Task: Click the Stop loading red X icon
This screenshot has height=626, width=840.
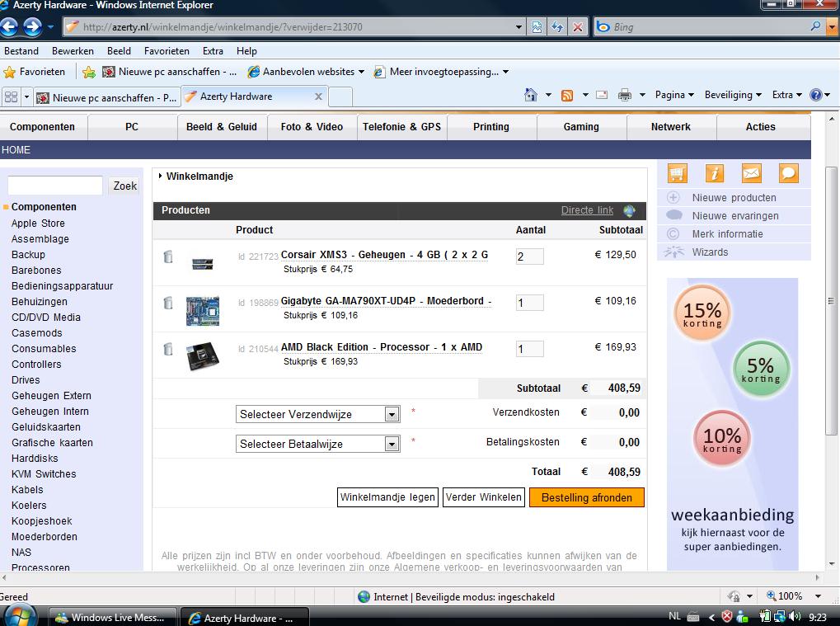Action: point(578,26)
